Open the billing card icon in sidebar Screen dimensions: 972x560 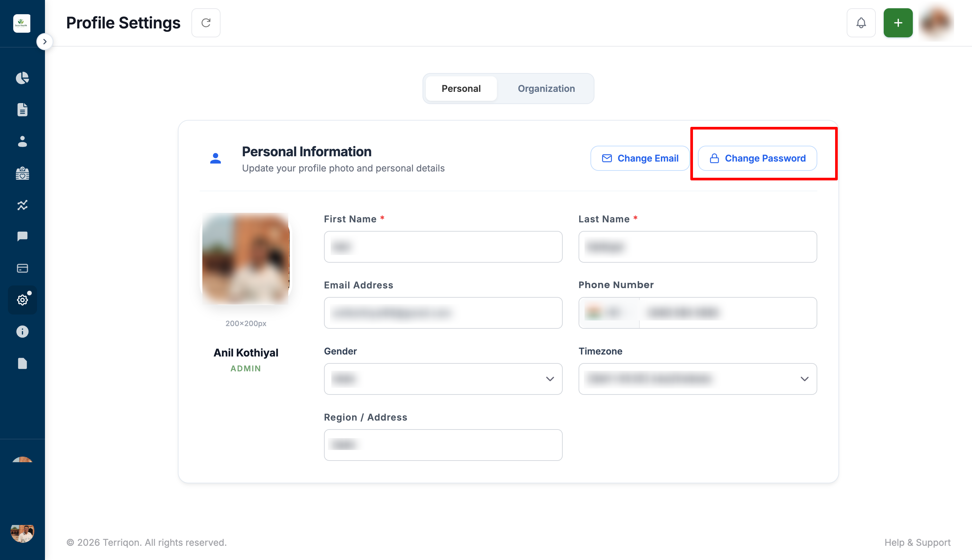click(22, 268)
